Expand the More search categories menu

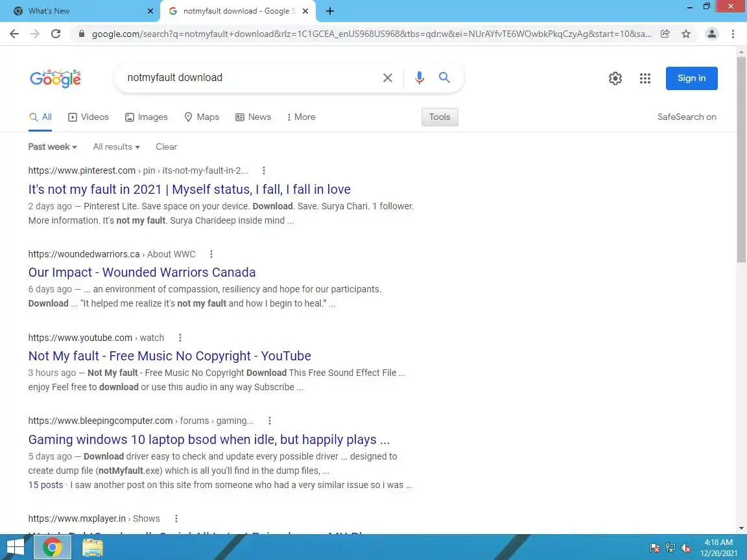301,117
